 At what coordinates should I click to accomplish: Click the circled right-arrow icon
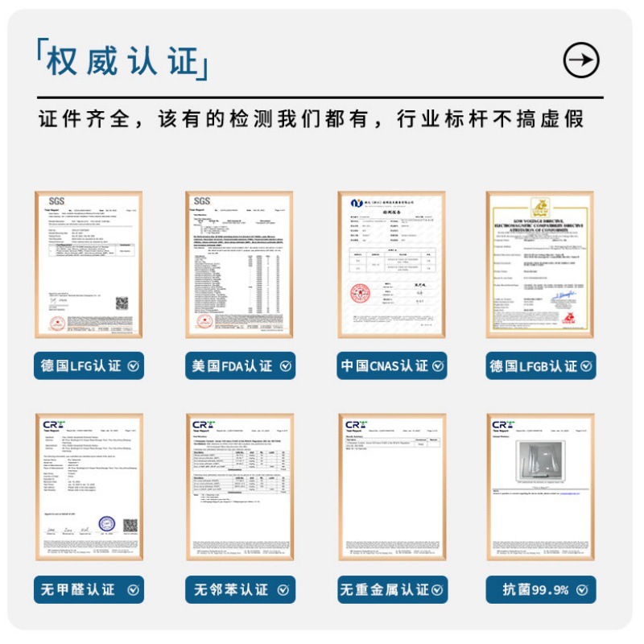580,60
